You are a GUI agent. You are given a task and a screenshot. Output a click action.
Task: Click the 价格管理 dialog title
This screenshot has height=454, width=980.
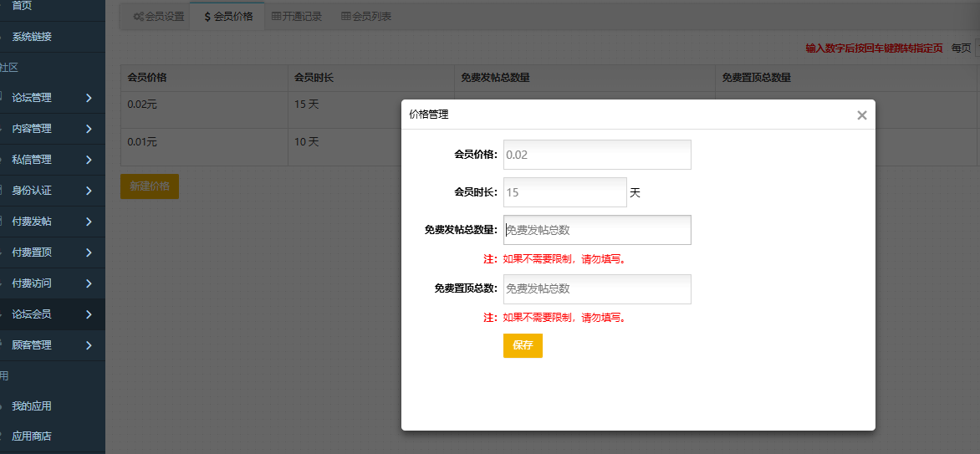429,115
